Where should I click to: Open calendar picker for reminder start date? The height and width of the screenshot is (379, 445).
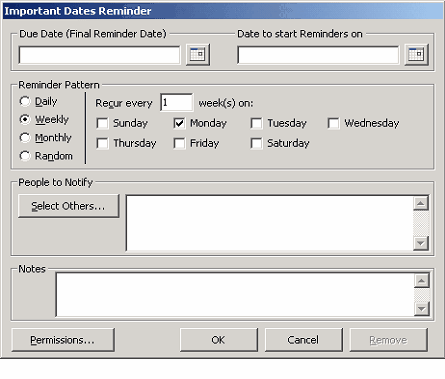pos(416,54)
